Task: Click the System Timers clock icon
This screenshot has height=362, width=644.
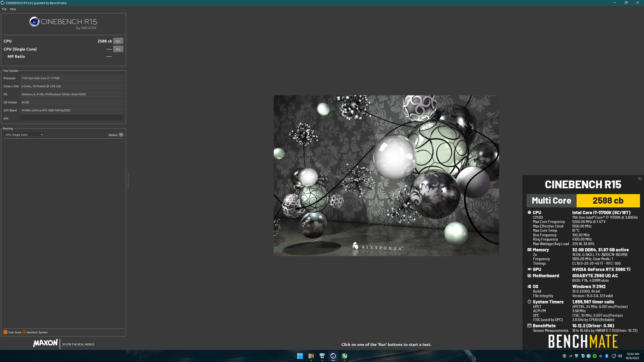Action: click(x=529, y=302)
